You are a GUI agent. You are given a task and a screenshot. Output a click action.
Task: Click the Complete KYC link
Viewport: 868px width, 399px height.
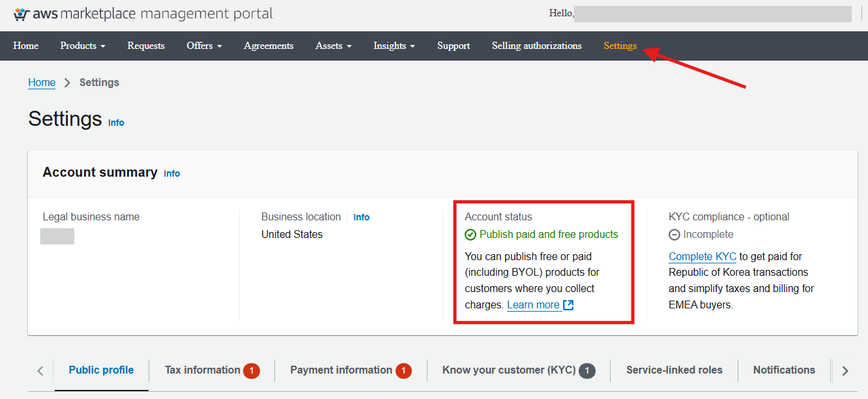point(702,257)
